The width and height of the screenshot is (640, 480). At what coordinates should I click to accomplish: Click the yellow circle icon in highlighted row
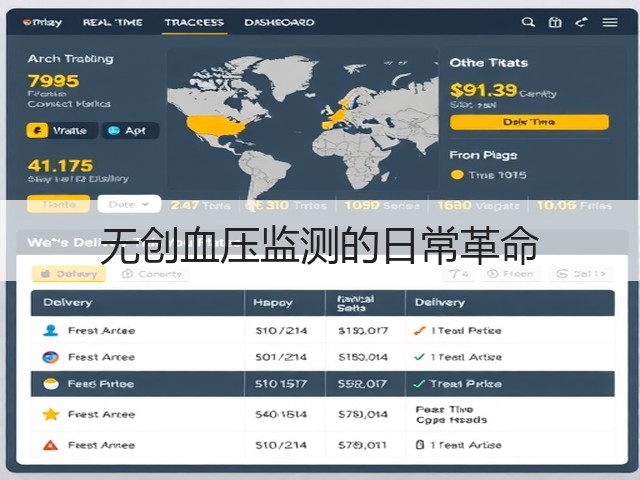(x=51, y=384)
